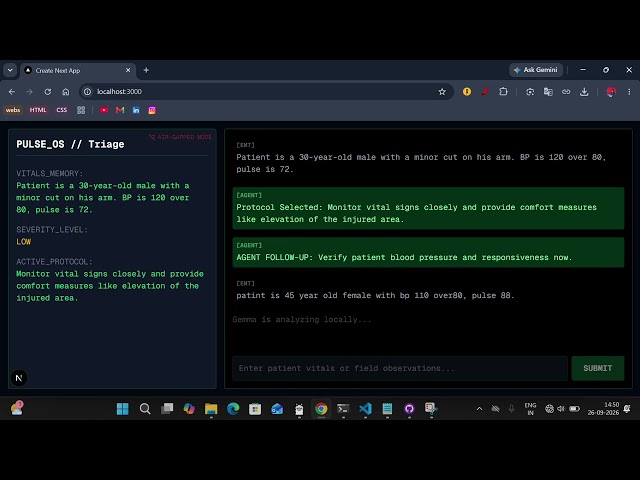Launch Copilot from the taskbar
The height and width of the screenshot is (480, 640).
point(189,409)
